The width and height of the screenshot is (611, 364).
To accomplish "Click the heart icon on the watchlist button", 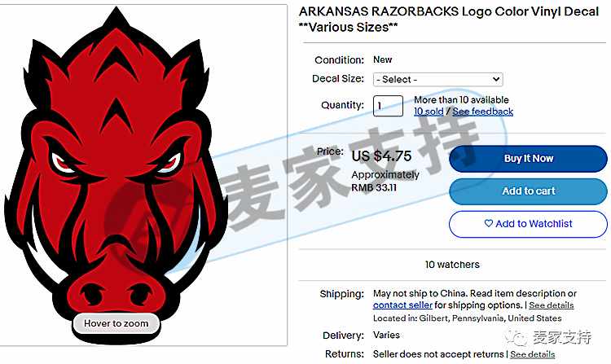I will click(x=488, y=223).
